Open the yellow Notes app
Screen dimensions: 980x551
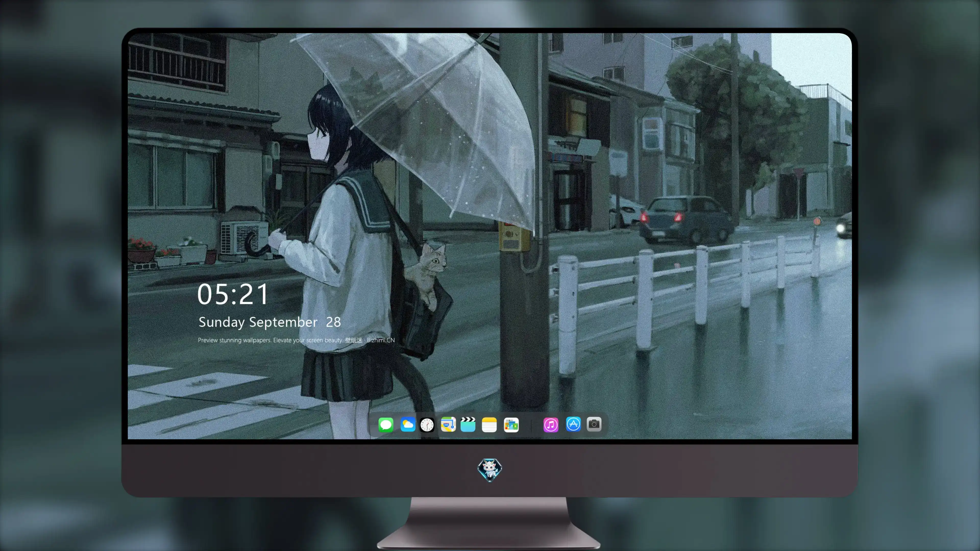(489, 425)
